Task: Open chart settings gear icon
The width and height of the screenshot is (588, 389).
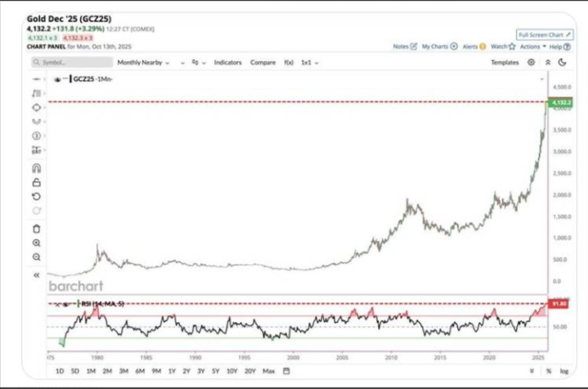Action: [x=532, y=62]
